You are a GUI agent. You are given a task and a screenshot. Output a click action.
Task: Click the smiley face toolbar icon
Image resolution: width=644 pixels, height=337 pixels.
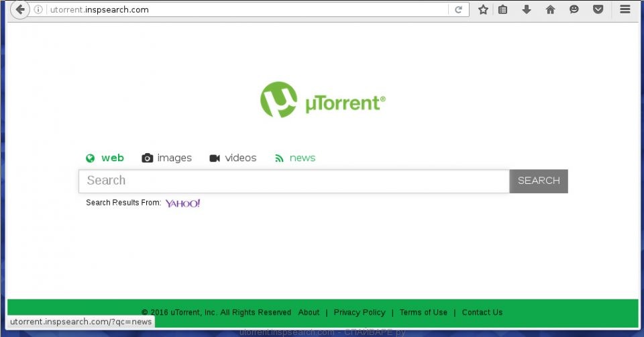(574, 9)
